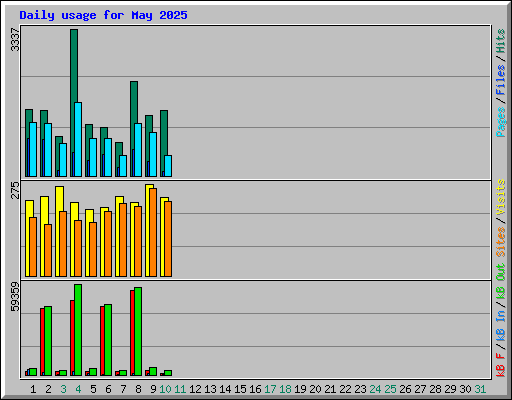
Task: Click the 59359 kB axis value
Action: click(x=15, y=297)
